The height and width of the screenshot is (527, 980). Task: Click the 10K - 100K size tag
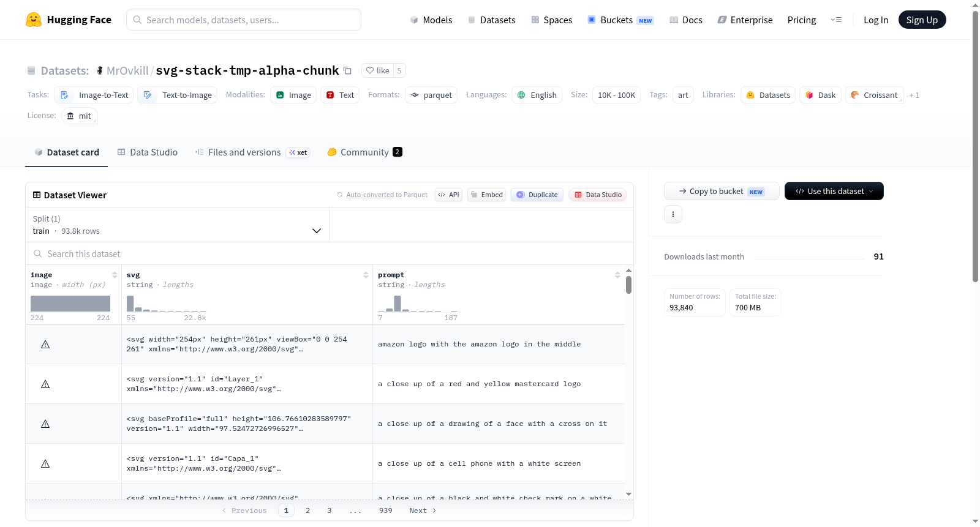616,95
